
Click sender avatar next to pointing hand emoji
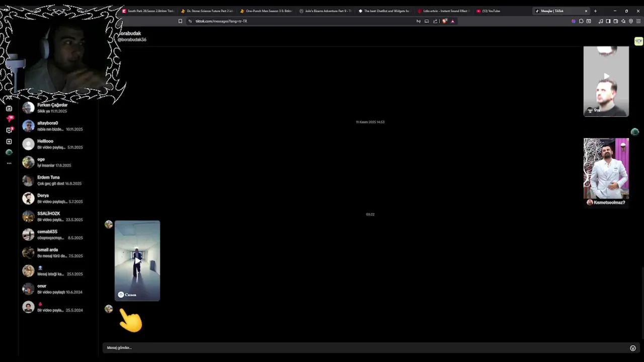click(x=109, y=309)
